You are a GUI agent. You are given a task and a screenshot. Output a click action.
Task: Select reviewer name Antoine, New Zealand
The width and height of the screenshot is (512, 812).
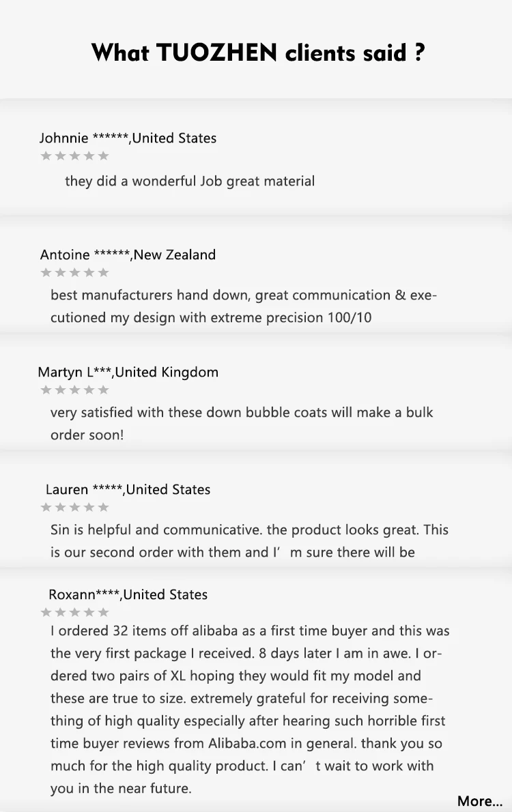click(x=128, y=255)
